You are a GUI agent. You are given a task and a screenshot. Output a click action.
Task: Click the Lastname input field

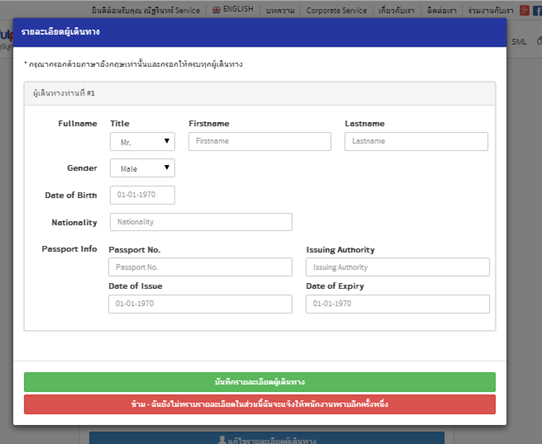pyautogui.click(x=416, y=141)
